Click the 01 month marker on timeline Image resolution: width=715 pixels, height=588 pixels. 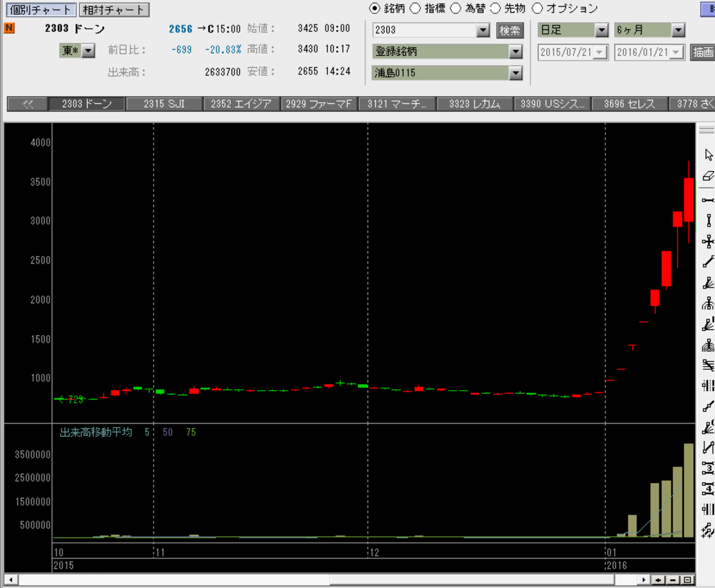click(612, 552)
